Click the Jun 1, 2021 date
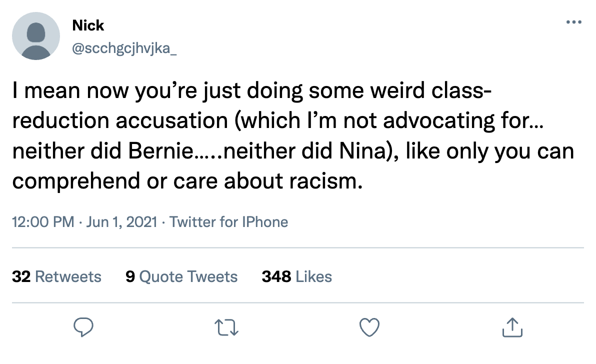Viewport: 596px width, 364px height. [x=122, y=221]
